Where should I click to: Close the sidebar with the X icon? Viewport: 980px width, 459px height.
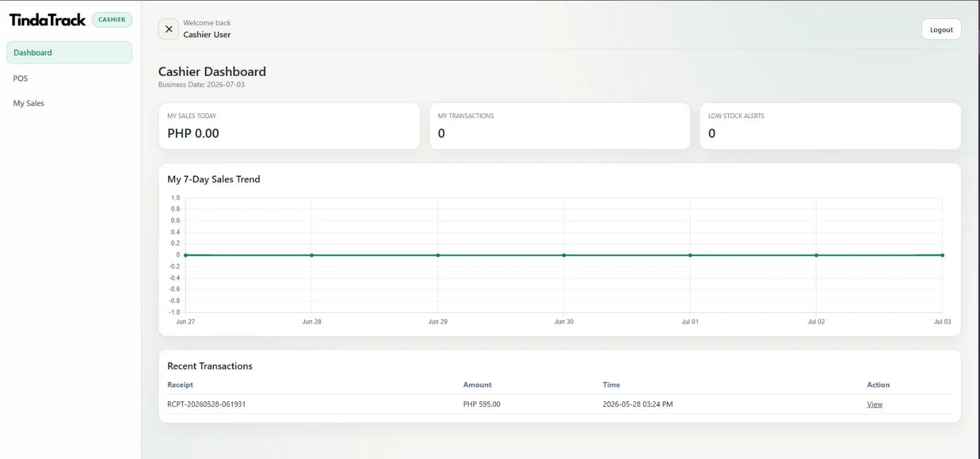pos(168,29)
